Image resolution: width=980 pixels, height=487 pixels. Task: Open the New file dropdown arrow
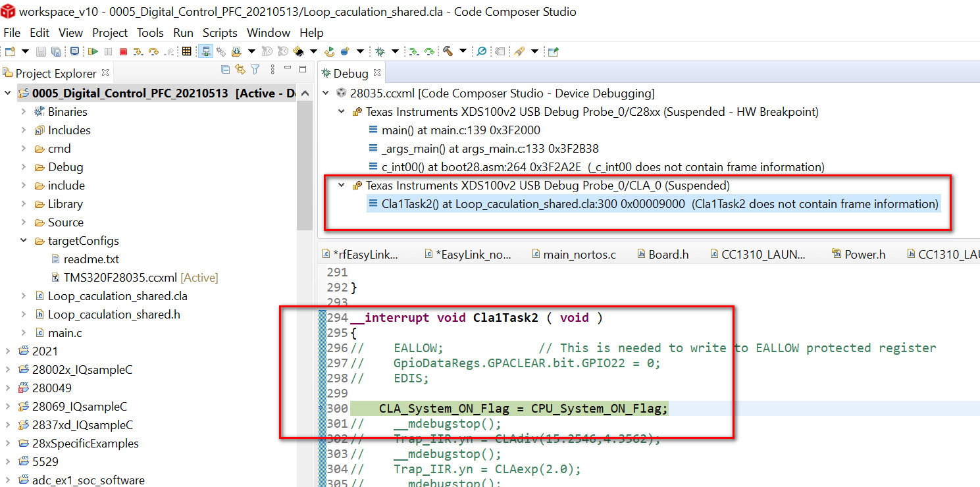tap(26, 51)
